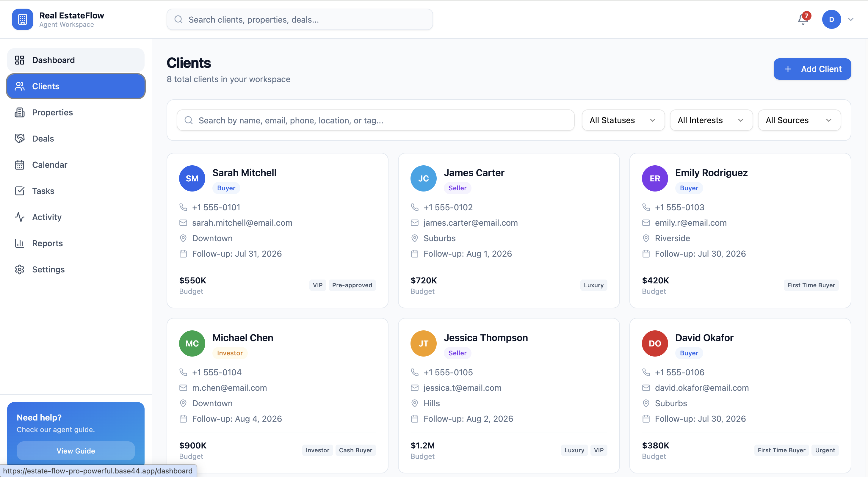Viewport: 868px width, 477px height.
Task: Click the Investor badge under Michael Chen
Action: click(x=230, y=353)
